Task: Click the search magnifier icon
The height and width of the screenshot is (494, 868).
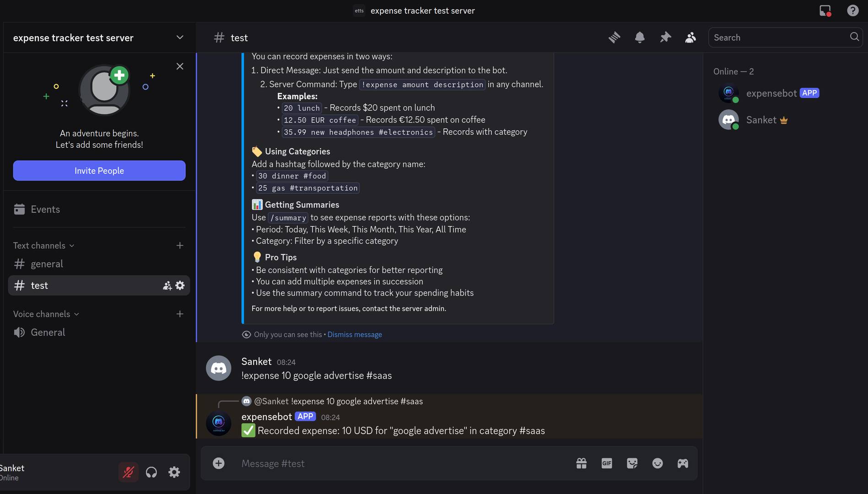Action: pos(854,37)
